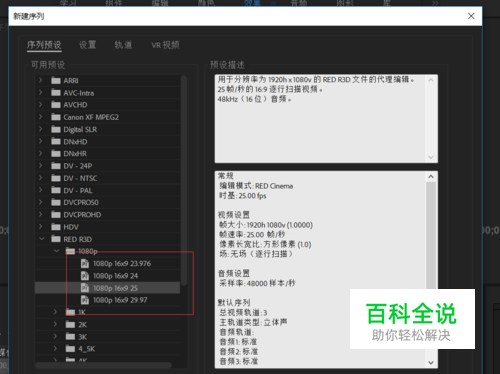Expand the Digital SLR preset folder
Viewport: 500px width, 374px height.
pos(41,129)
